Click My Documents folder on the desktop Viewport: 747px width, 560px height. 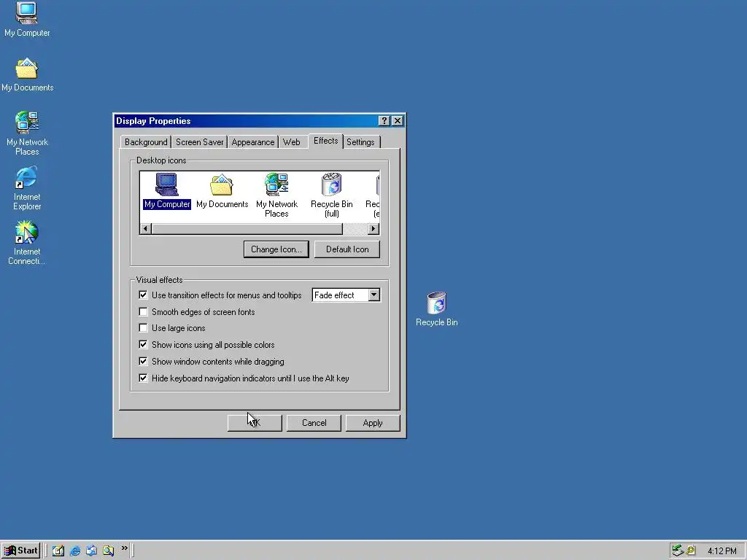coord(27,75)
